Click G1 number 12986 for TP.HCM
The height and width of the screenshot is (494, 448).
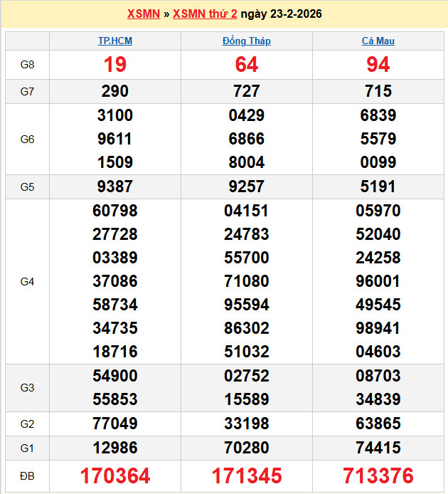(x=115, y=448)
